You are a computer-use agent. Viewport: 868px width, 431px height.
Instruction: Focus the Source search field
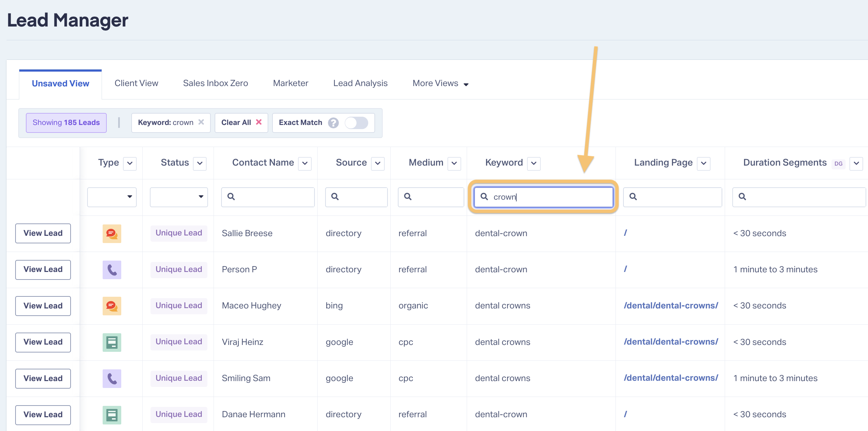click(356, 197)
